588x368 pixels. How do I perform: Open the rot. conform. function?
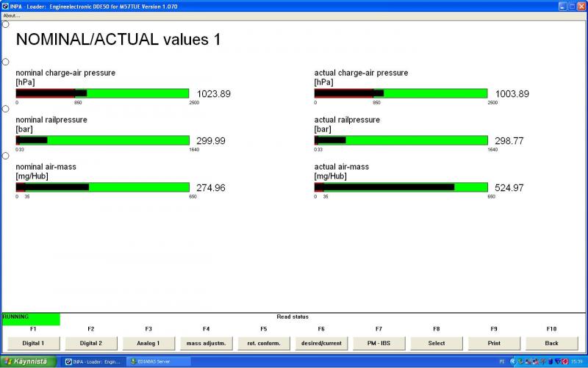coord(263,343)
